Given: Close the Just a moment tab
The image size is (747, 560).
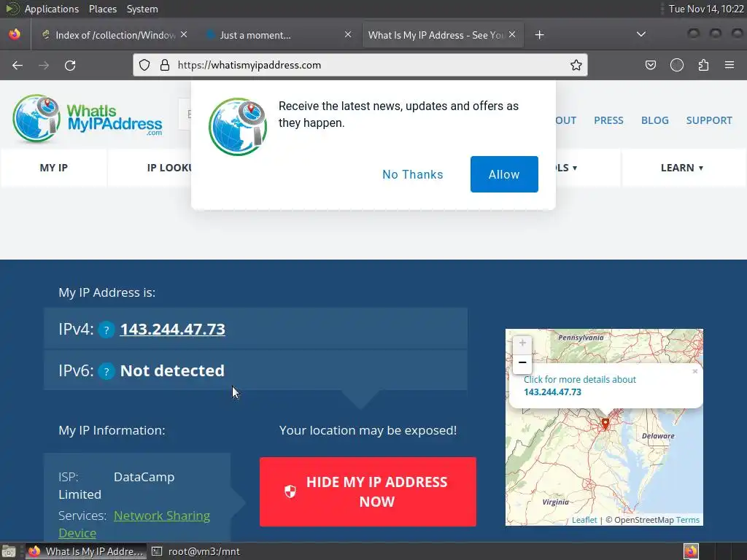Looking at the screenshot, I should click(348, 35).
